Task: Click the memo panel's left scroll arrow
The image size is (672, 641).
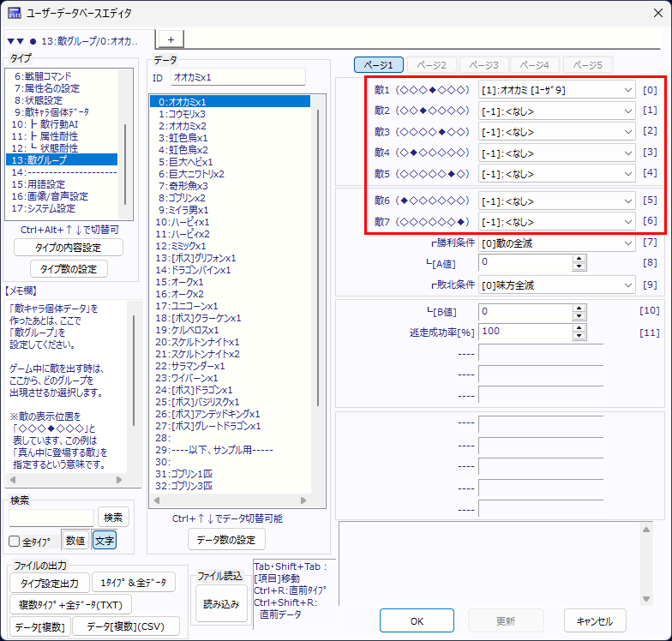Action: pos(11,481)
